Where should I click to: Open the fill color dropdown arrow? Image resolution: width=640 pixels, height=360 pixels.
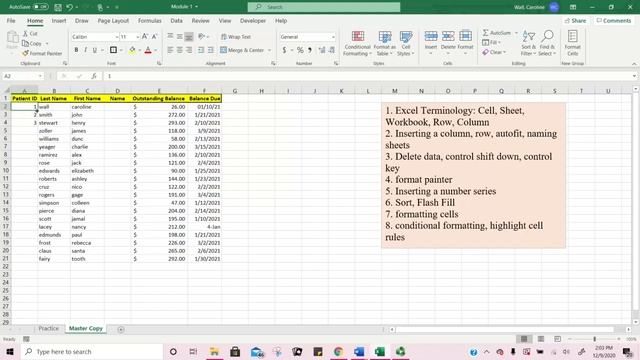point(139,50)
